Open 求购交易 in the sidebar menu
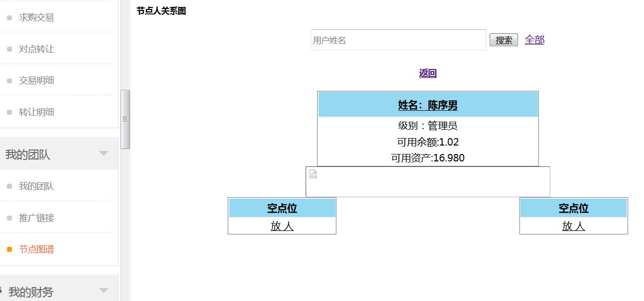Image resolution: width=644 pixels, height=301 pixels. [x=36, y=17]
